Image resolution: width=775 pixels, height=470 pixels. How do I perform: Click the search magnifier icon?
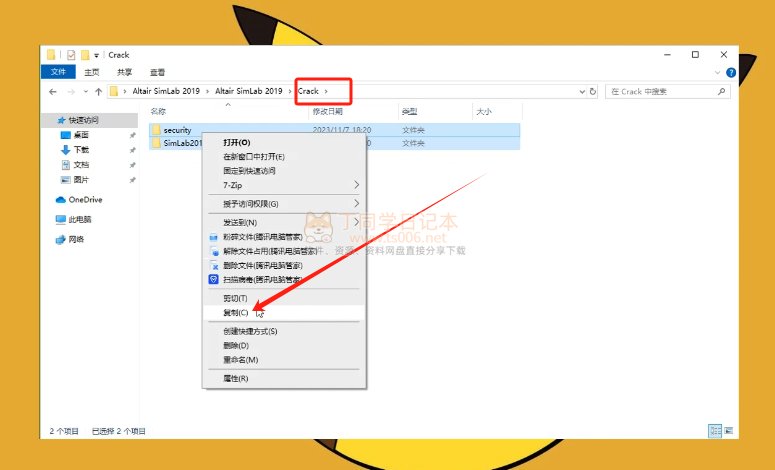722,91
